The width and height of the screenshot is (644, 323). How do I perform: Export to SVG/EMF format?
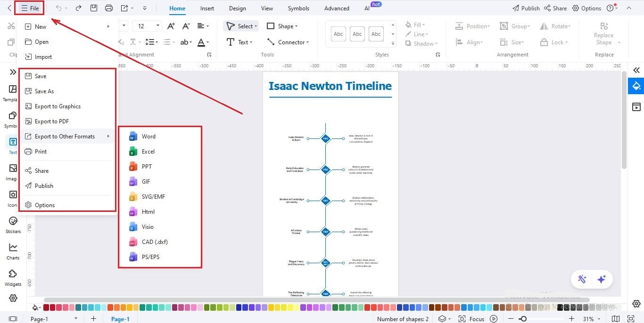pyautogui.click(x=160, y=197)
